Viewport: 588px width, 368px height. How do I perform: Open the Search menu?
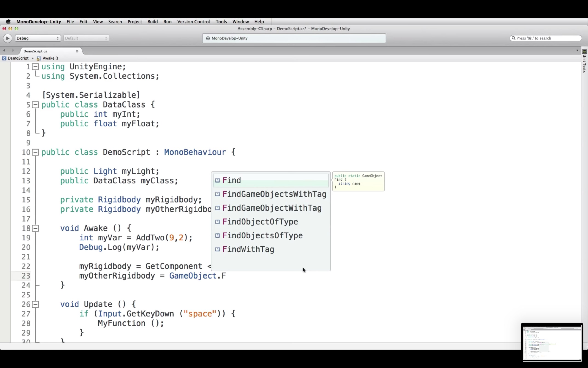(x=115, y=22)
